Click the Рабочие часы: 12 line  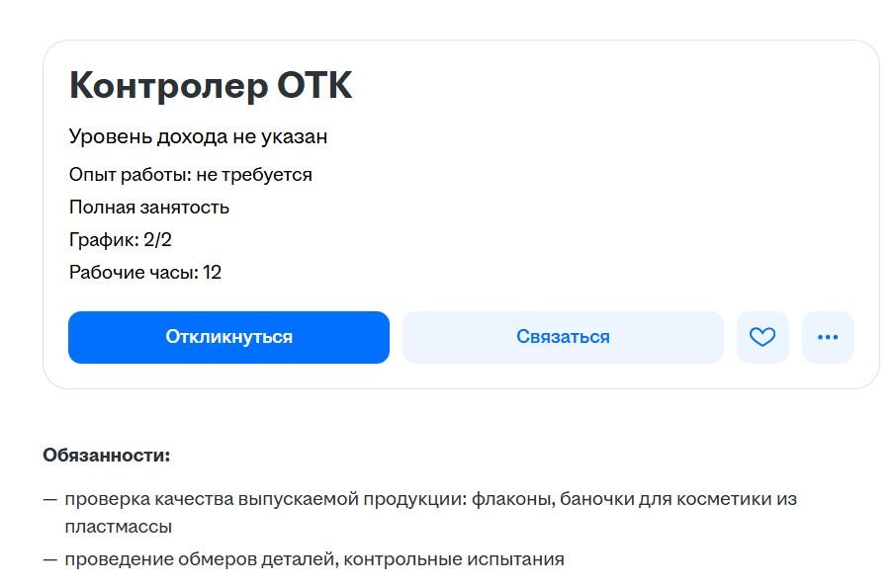145,272
